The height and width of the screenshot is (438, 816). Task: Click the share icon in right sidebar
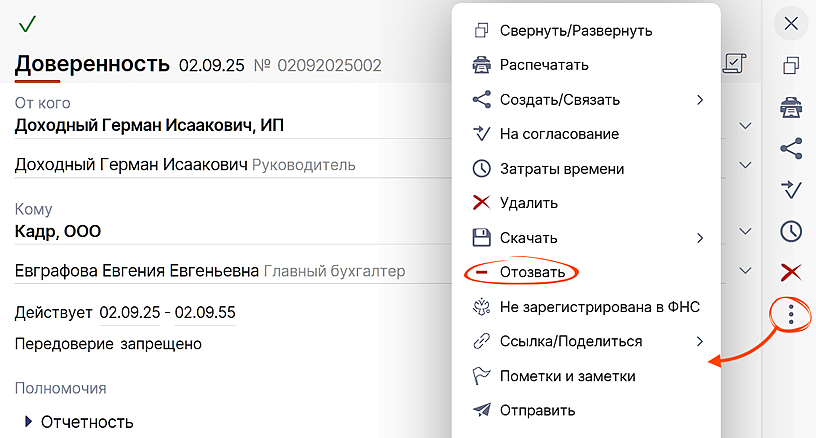tap(791, 149)
